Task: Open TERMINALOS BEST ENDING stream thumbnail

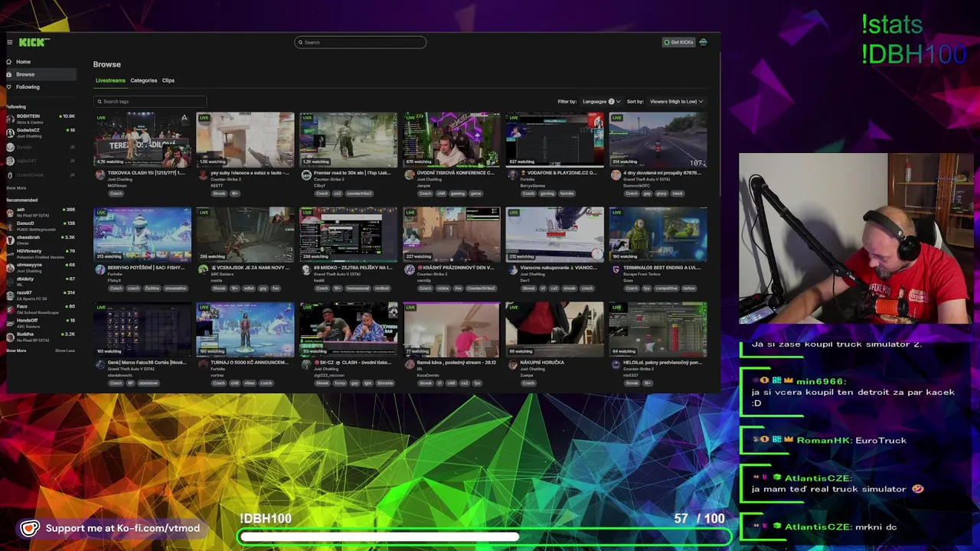Action: pos(658,234)
